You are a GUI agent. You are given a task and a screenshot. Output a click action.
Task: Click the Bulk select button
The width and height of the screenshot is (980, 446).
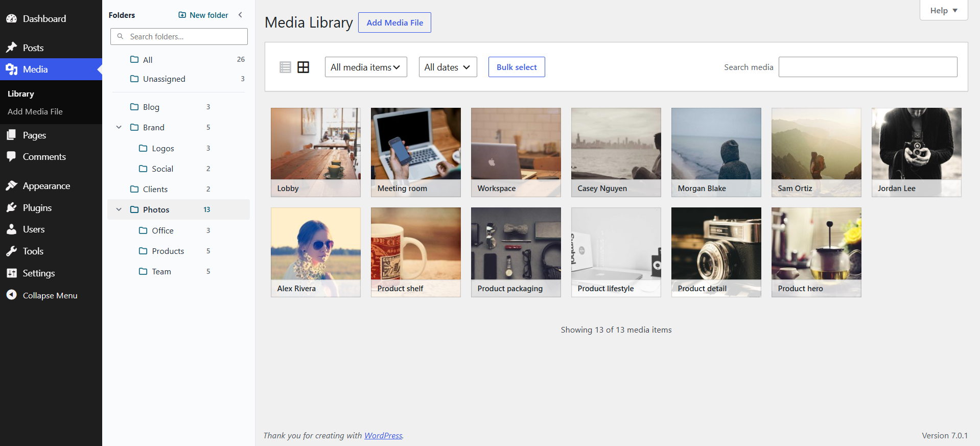[x=517, y=67]
